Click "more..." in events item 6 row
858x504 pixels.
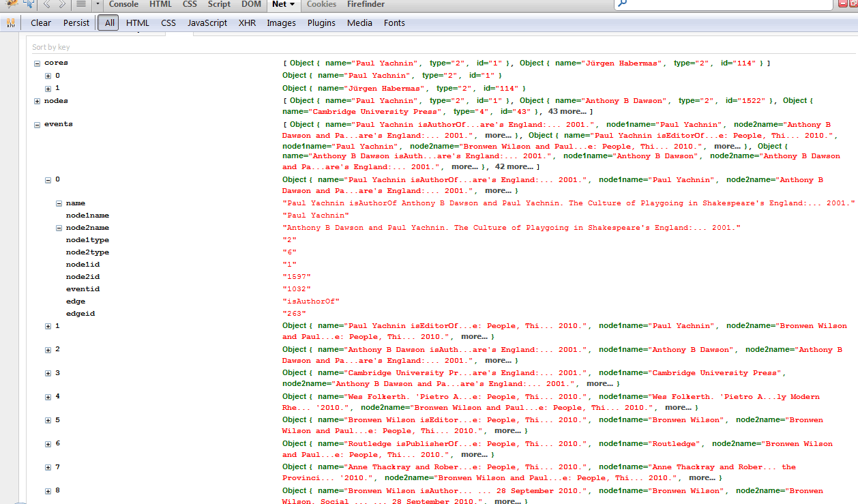(x=475, y=454)
